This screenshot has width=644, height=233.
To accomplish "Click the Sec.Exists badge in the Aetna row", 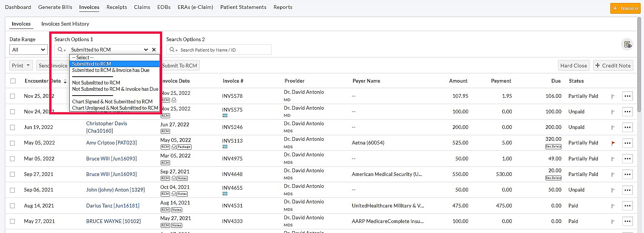I will pyautogui.click(x=553, y=147).
